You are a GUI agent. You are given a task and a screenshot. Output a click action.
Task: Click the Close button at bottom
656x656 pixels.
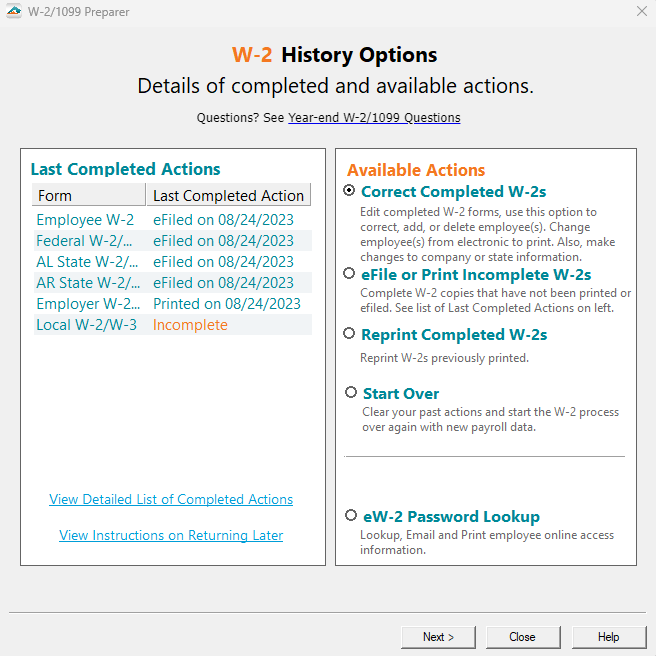[x=522, y=637]
